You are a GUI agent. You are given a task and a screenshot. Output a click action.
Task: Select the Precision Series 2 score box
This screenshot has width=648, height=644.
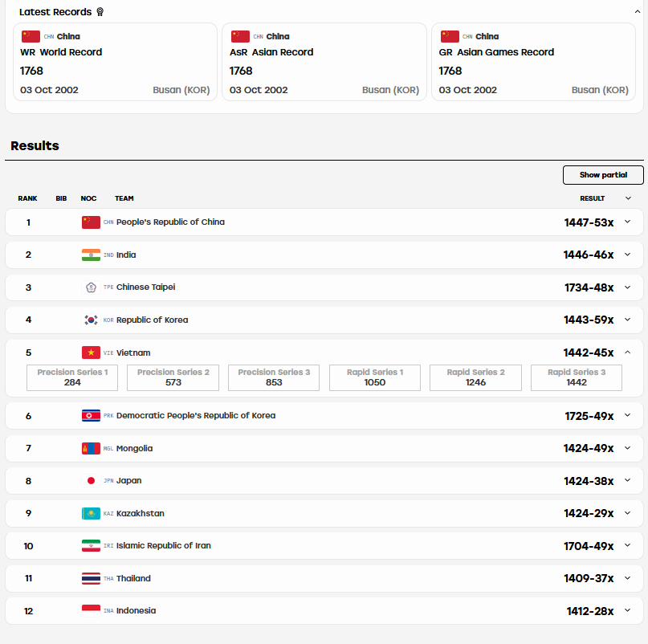(x=173, y=377)
